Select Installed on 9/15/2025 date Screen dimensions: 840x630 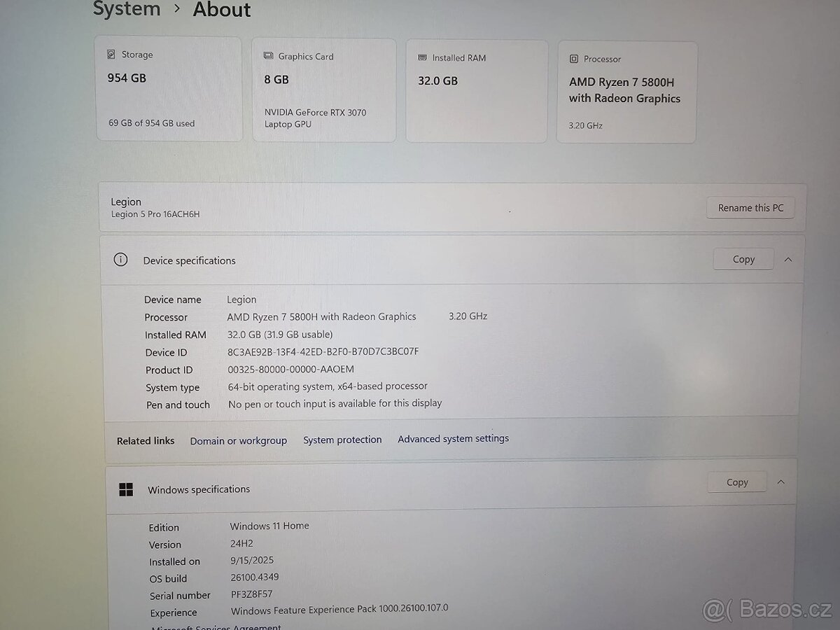click(251, 560)
